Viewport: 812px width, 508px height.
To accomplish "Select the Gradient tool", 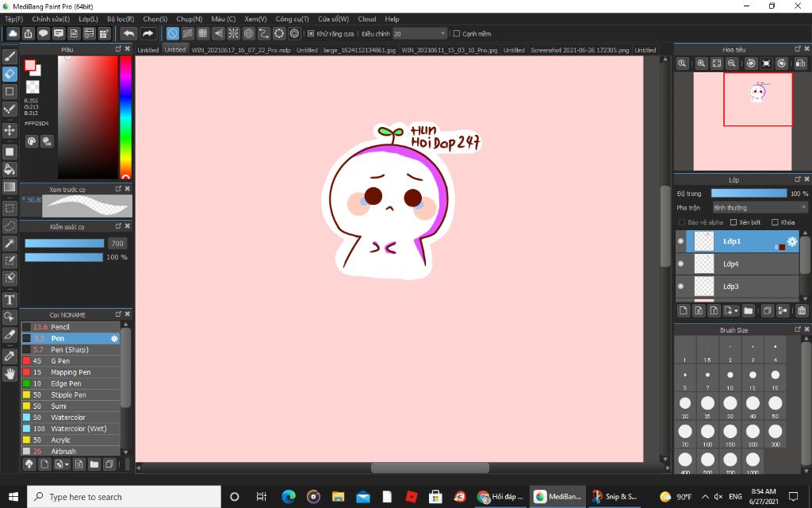I will [x=10, y=187].
